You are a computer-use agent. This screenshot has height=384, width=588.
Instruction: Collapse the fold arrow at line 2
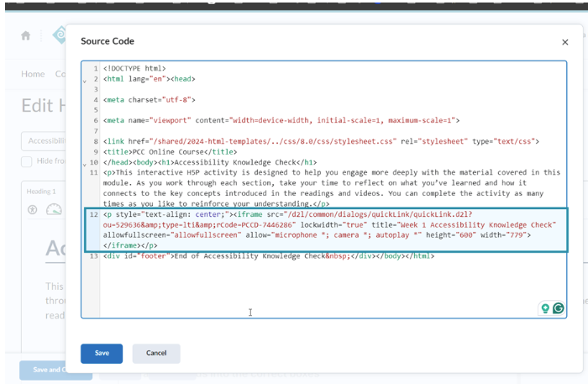[84, 81]
